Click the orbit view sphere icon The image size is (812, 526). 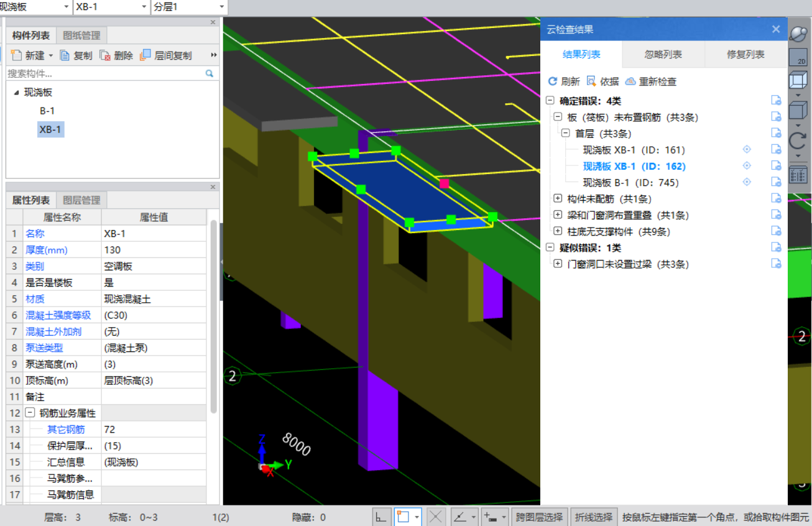click(x=798, y=34)
